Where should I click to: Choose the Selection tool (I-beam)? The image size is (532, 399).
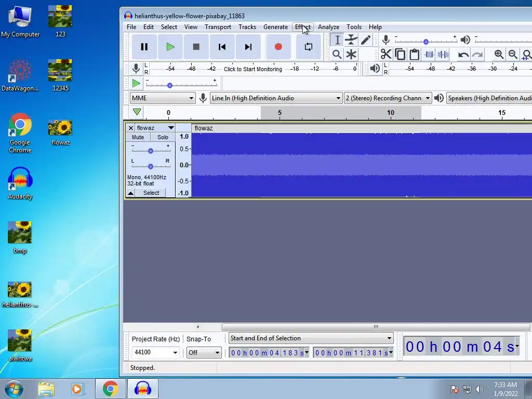click(337, 40)
